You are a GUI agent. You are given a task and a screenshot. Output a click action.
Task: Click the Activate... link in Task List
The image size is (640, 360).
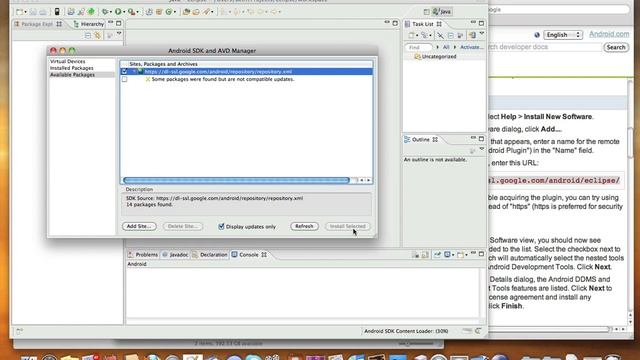pyautogui.click(x=471, y=47)
